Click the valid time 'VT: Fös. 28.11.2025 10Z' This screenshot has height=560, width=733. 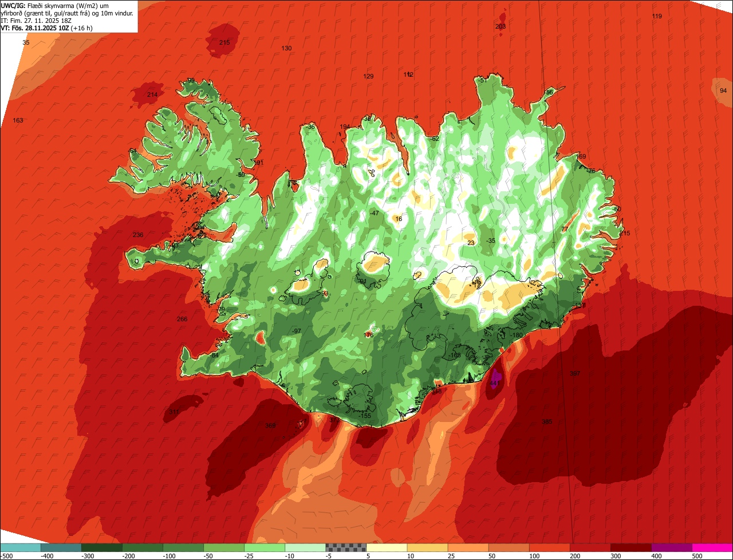(x=36, y=27)
